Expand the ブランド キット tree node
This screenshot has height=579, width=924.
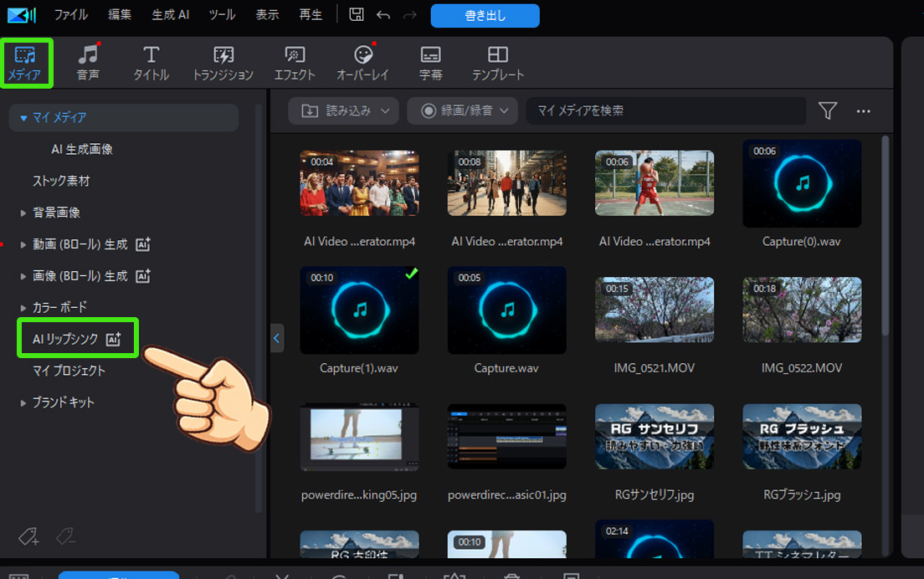23,403
